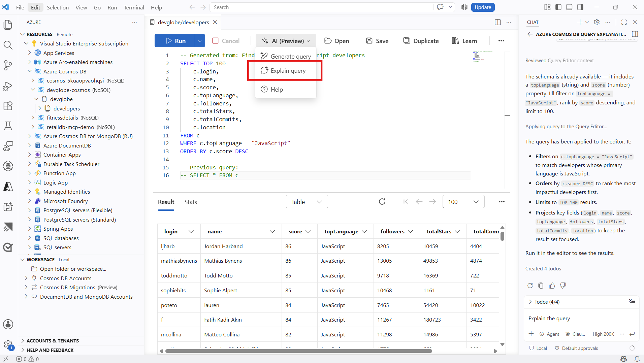This screenshot has height=363, width=644.
Task: Open the Search view in the activity bar
Action: (8, 45)
